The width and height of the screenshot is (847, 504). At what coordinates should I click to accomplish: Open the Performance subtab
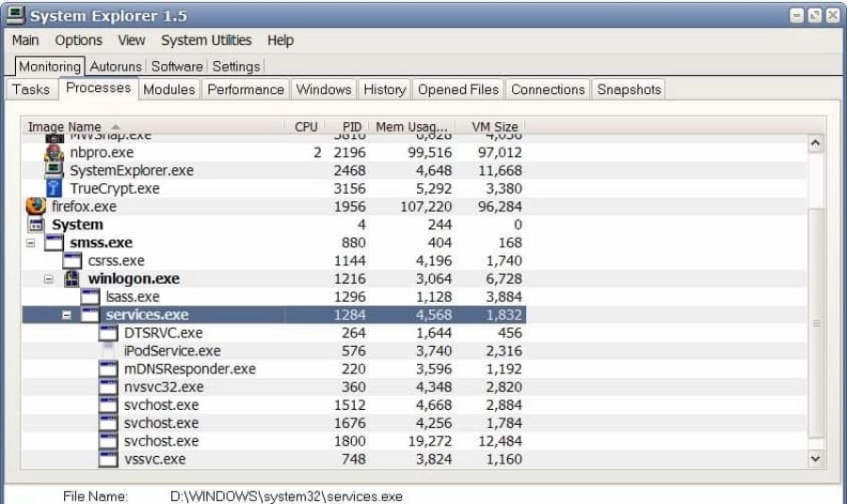[246, 89]
